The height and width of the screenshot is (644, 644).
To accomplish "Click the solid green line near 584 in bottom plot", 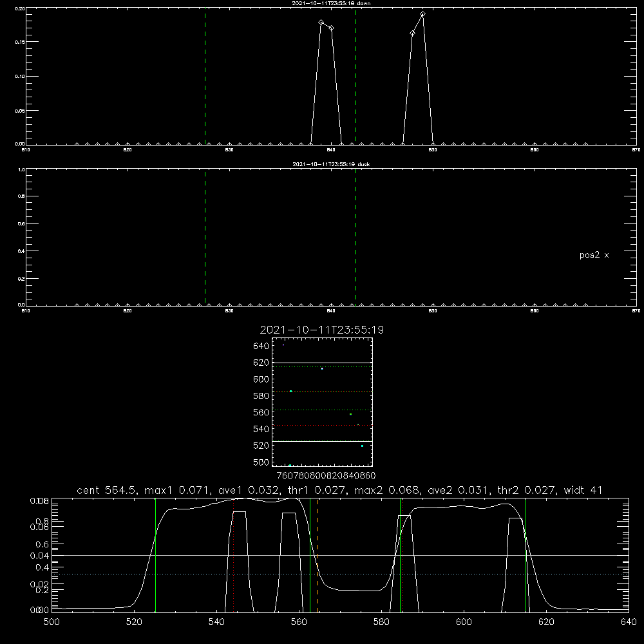I will (400, 555).
